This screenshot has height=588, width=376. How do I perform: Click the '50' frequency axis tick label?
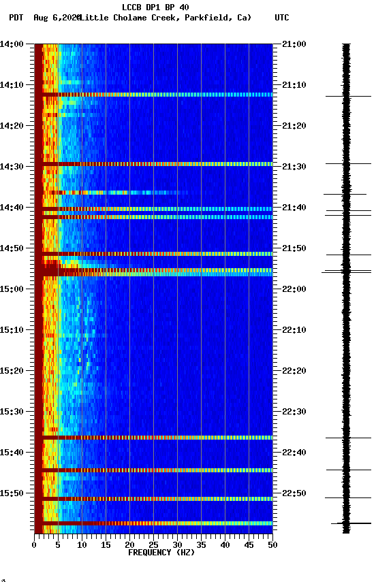273,545
